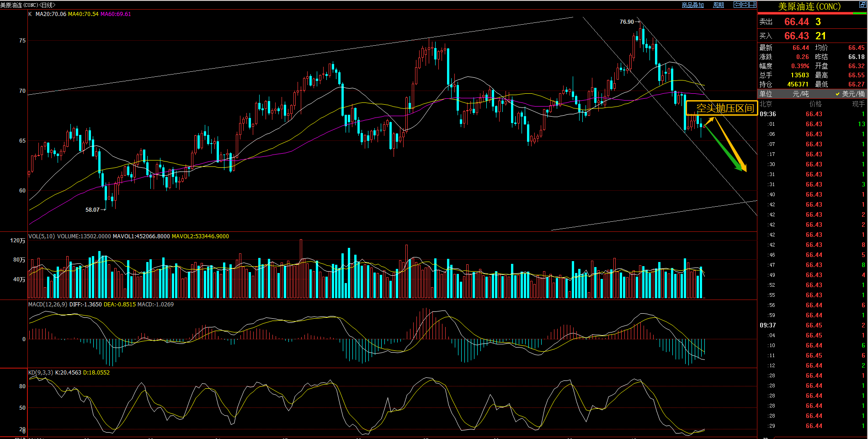Click the MAVOL1:452066.8000 value
The height and width of the screenshot is (439, 868).
141,236
